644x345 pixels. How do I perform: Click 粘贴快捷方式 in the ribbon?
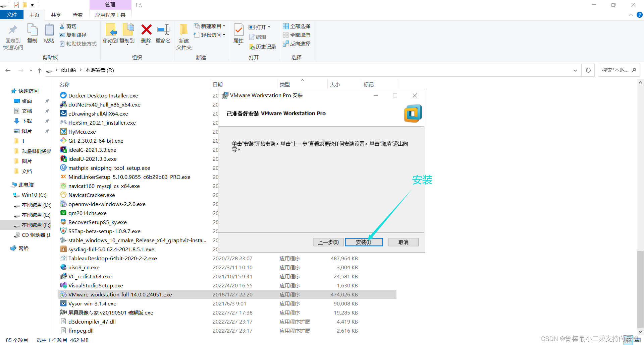click(78, 44)
